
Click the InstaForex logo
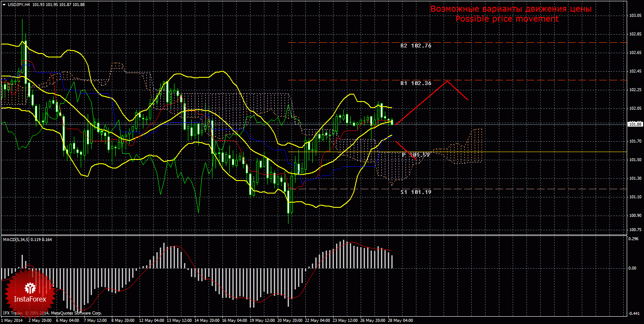[29, 292]
